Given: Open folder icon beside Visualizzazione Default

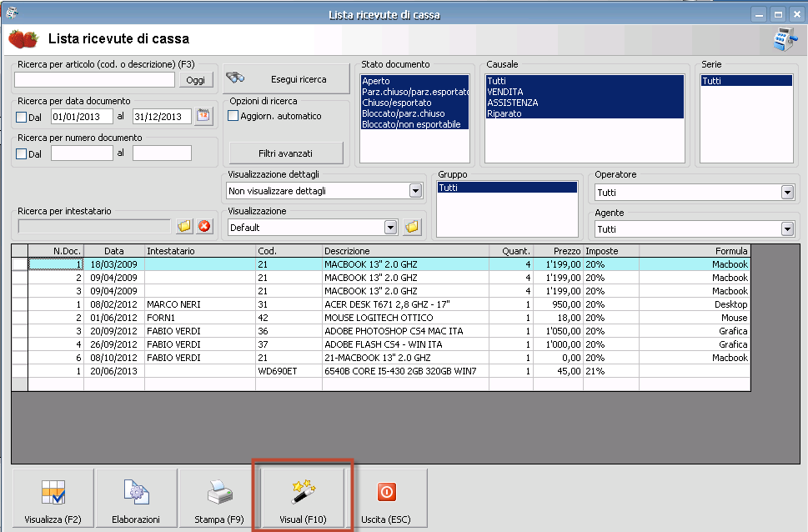Looking at the screenshot, I should click(412, 227).
